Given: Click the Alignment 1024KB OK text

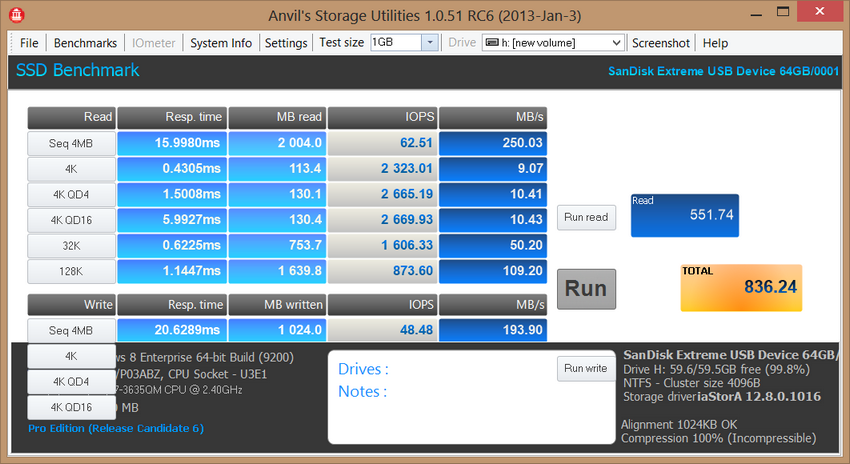Looking at the screenshot, I should (x=679, y=424).
